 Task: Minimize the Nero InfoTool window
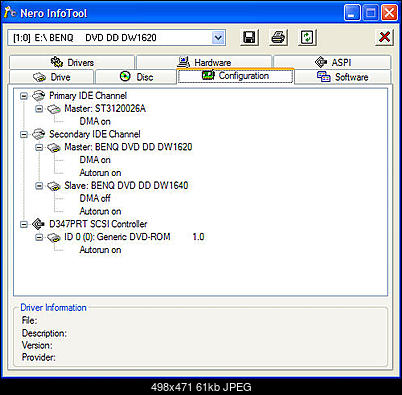click(352, 13)
